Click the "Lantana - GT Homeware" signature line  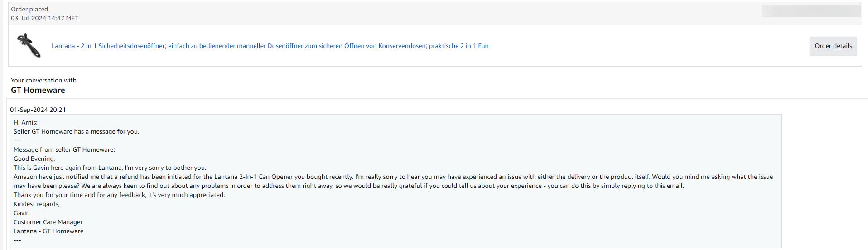click(48, 231)
